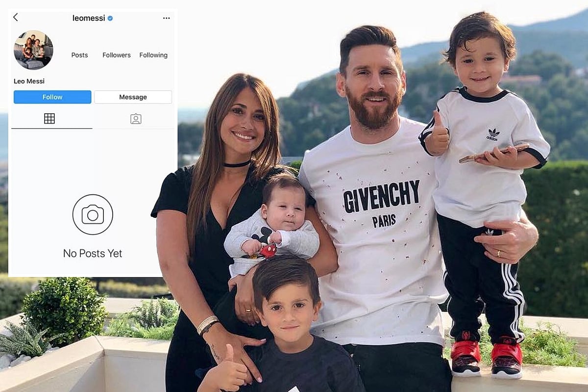Send a message via Message button
Screen dimensions: 588x392
(133, 97)
